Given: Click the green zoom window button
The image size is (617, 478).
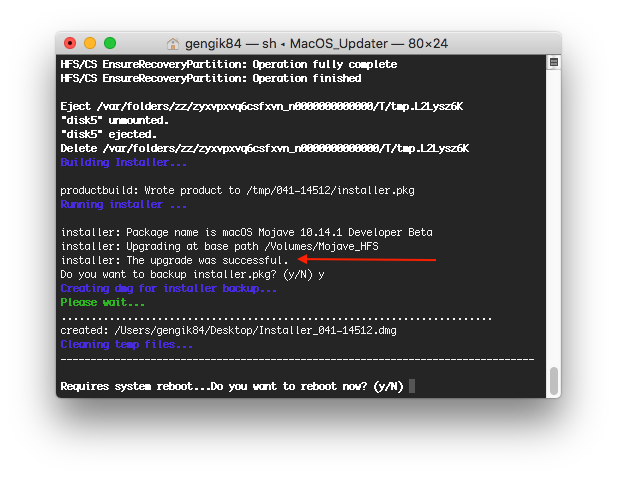Looking at the screenshot, I should 110,43.
